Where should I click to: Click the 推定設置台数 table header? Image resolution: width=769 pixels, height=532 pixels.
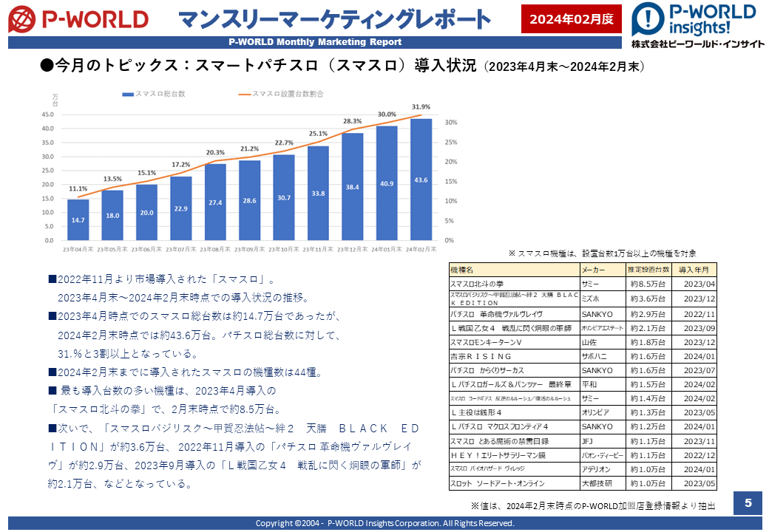click(x=648, y=270)
